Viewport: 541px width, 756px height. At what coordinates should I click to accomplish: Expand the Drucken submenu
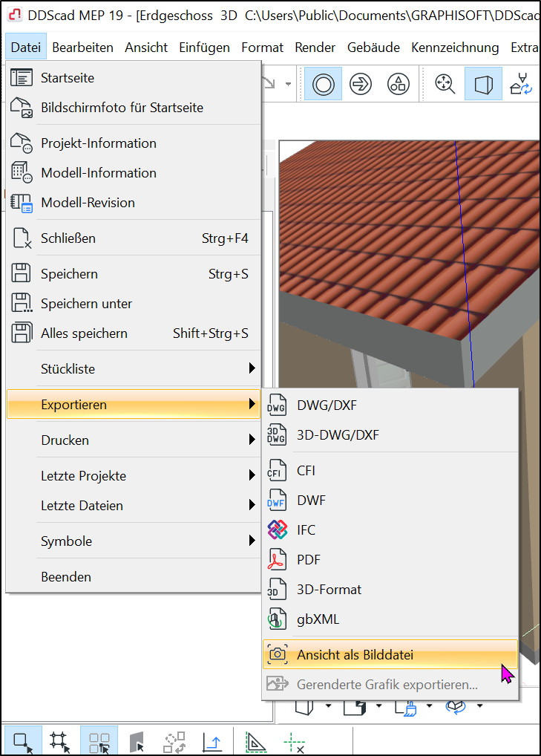point(134,440)
